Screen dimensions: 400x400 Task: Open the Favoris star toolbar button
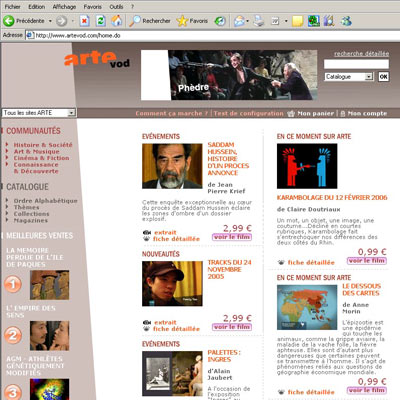[192, 21]
